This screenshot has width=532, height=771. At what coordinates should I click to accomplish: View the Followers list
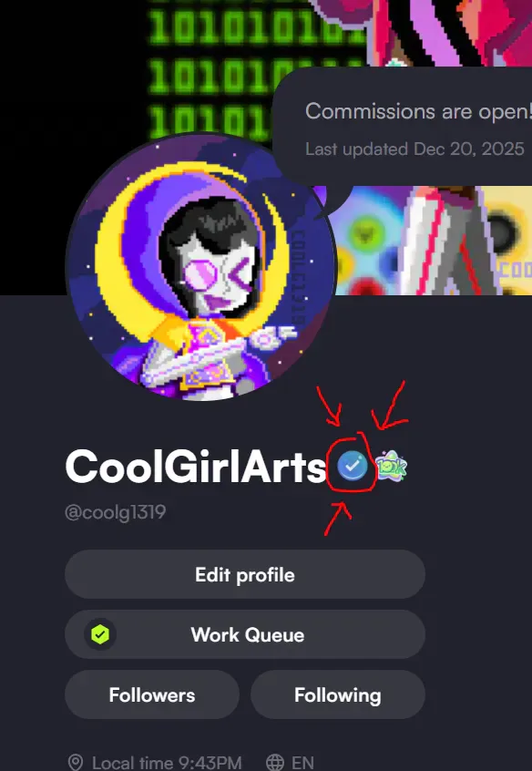(x=152, y=694)
